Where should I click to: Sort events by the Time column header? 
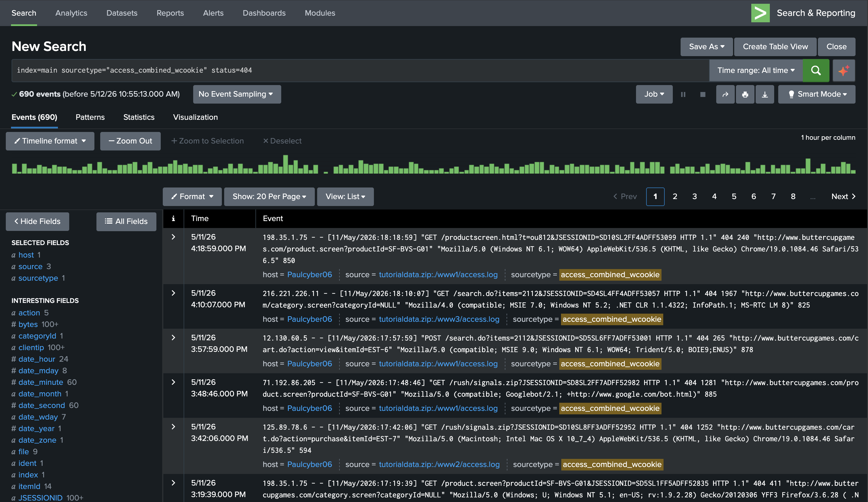pos(200,218)
